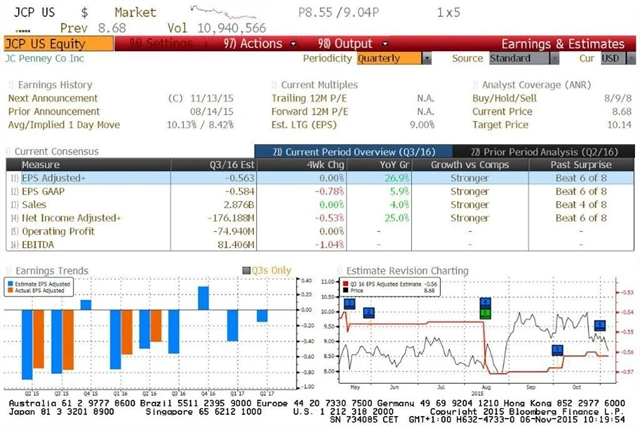Click the JCP US Equity security field

click(x=45, y=44)
